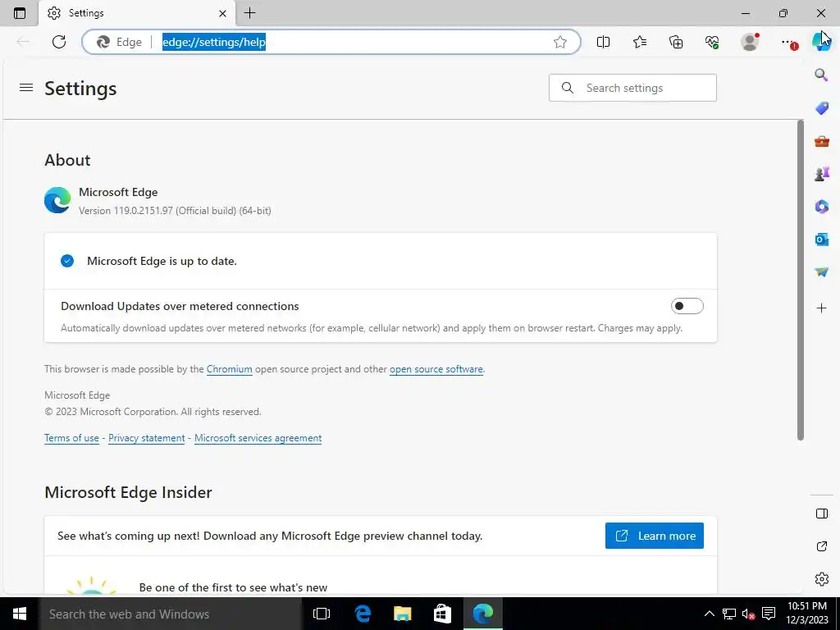This screenshot has height=630, width=840.
Task: Click the muted volume tray icon
Action: [748, 614]
